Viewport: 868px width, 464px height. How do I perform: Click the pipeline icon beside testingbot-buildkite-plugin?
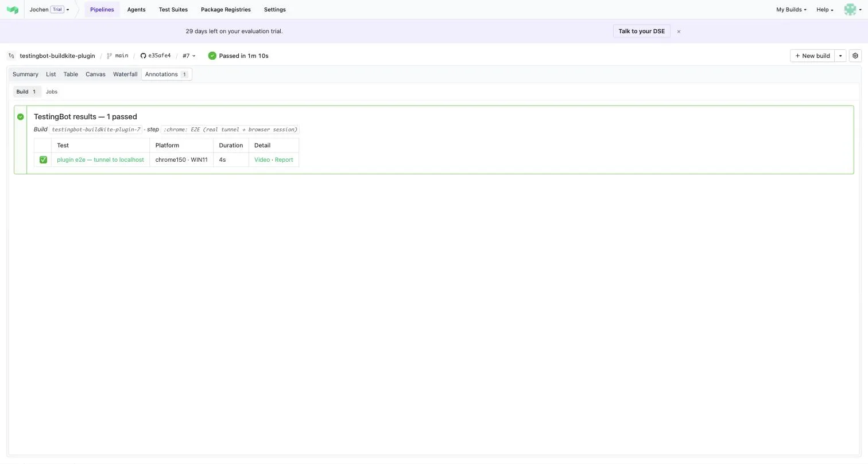[x=11, y=56]
